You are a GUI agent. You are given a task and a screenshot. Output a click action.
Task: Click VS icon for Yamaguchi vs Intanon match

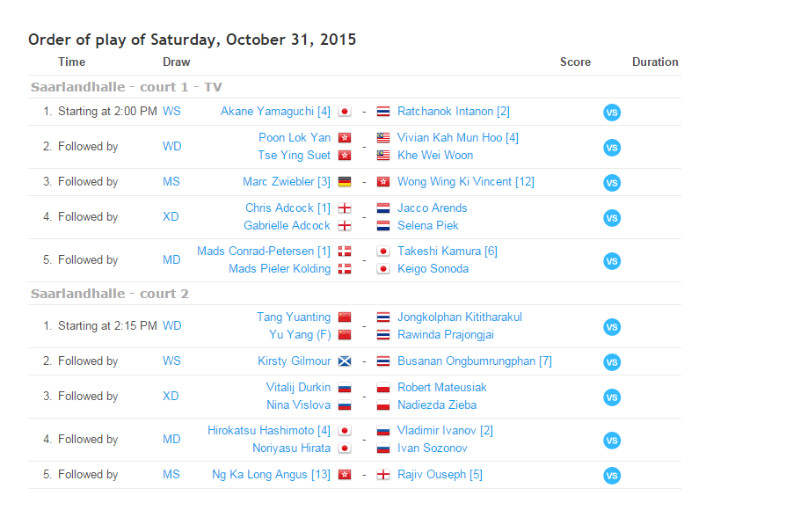612,112
